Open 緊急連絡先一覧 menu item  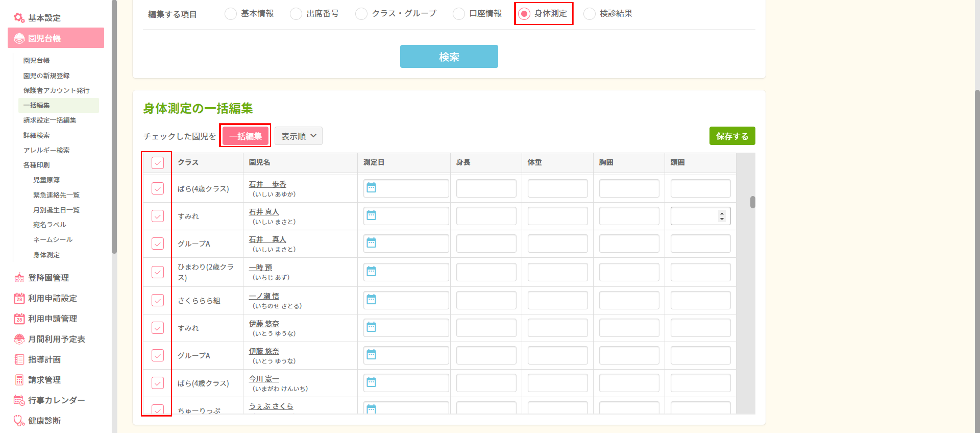click(x=56, y=195)
